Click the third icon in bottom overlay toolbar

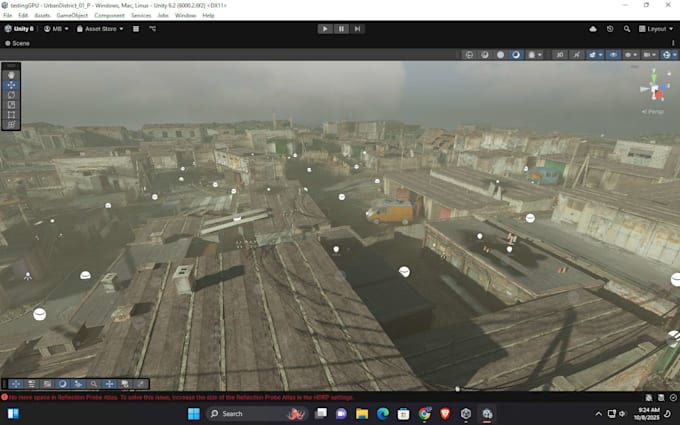47,384
